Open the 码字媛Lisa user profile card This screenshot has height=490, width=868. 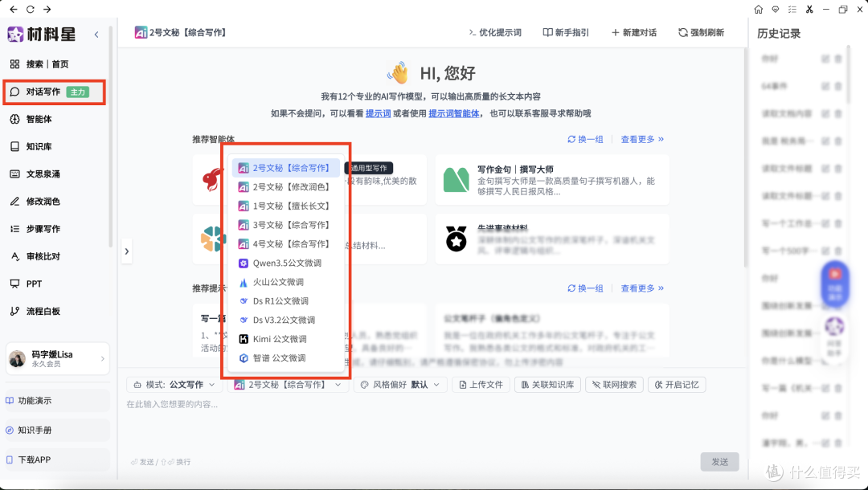coord(58,358)
